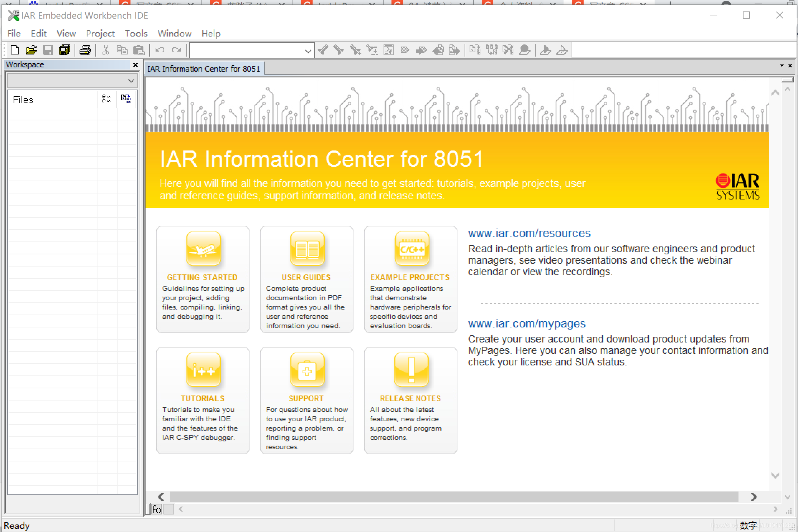Viewport: 798px width, 532px height.
Task: Click the Open file folder icon
Action: pos(31,50)
